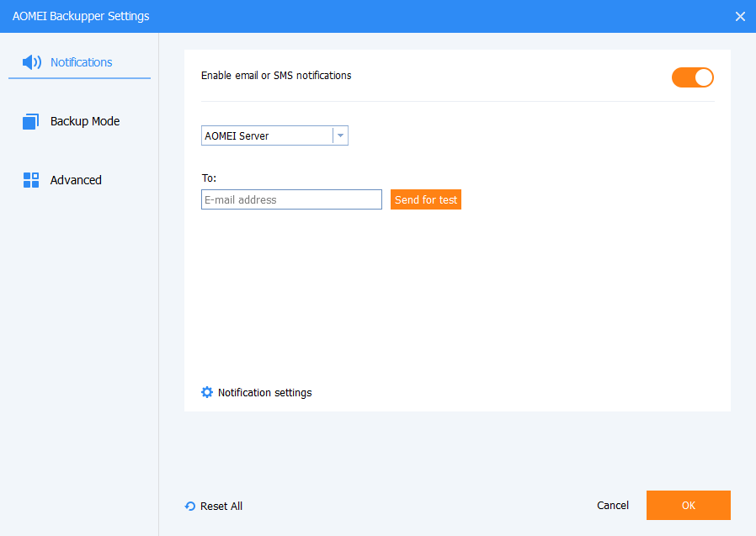Click the AOMEI Backupper Settings title bar

[x=337, y=16]
